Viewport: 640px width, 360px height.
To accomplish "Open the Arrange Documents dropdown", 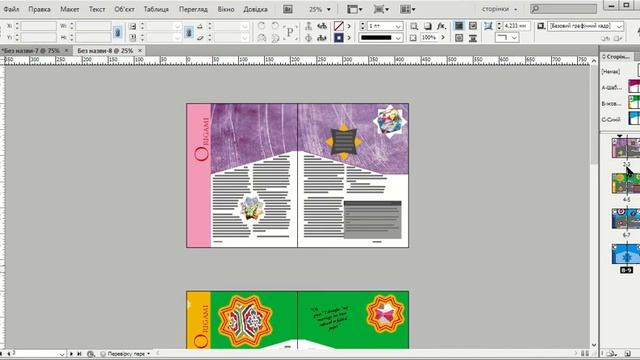I will coord(407,9).
